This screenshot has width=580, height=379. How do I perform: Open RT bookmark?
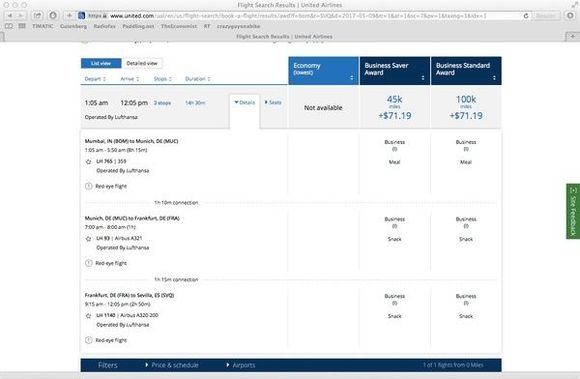[207, 26]
